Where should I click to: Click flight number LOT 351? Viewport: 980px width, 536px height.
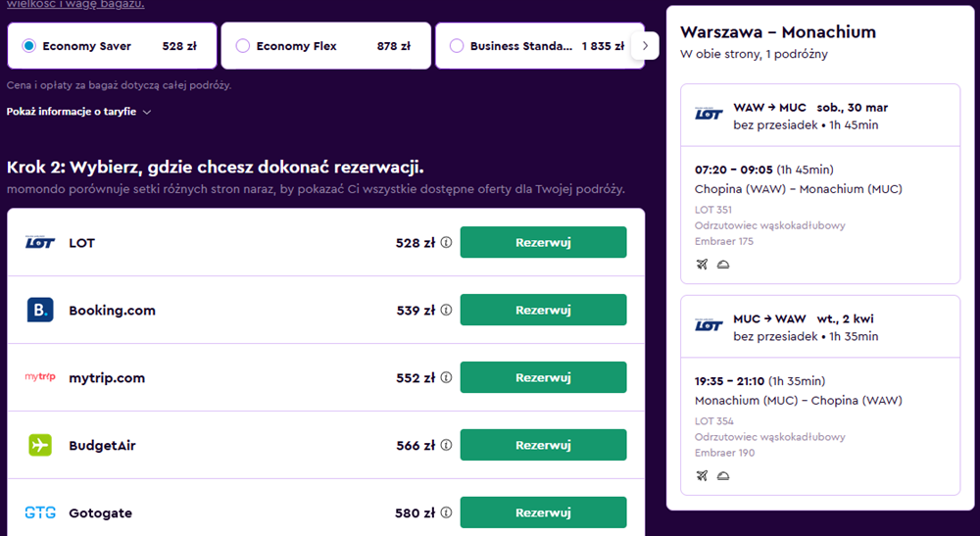tap(713, 210)
